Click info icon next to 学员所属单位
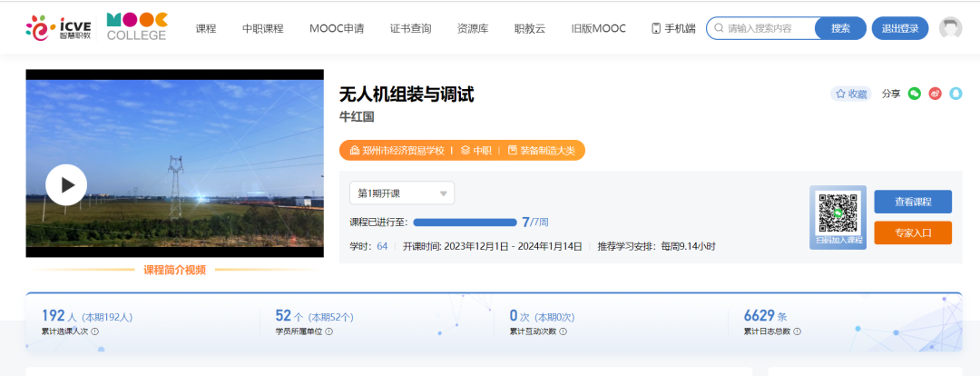 329,332
